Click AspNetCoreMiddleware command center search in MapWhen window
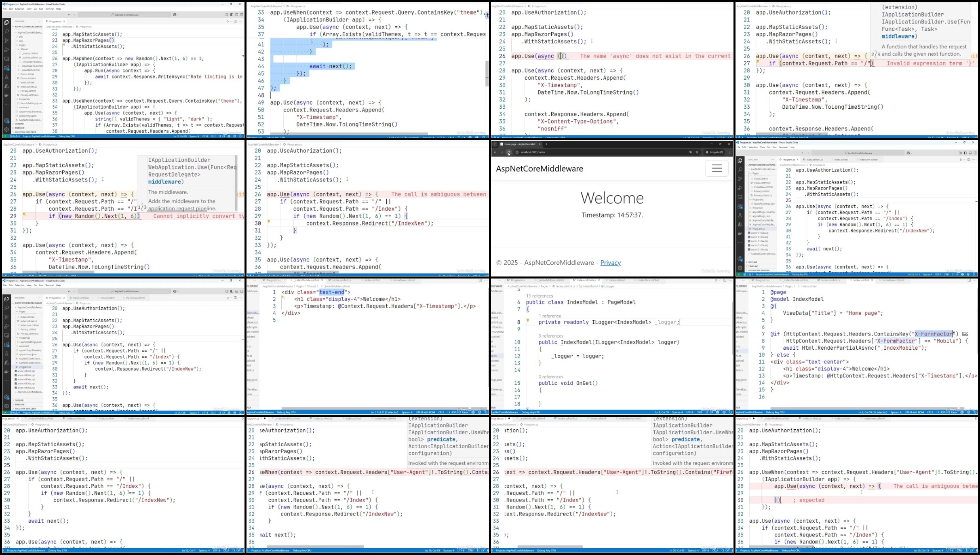Screen dimensions: 980x555 coord(124,15)
